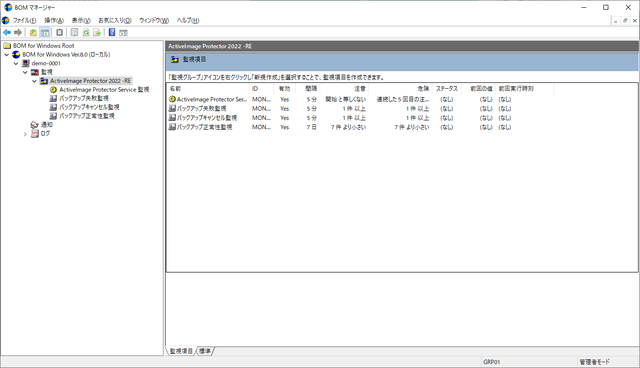This screenshot has height=368, width=640.
Task: Click the '7 件 より小さい' cell in 危険 column
Action: coord(412,127)
